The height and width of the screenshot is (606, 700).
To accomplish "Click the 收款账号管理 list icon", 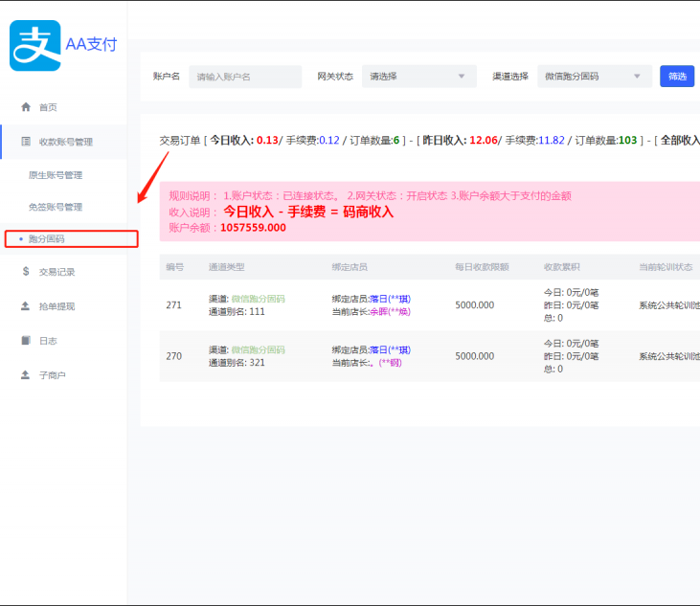I will pyautogui.click(x=26, y=142).
